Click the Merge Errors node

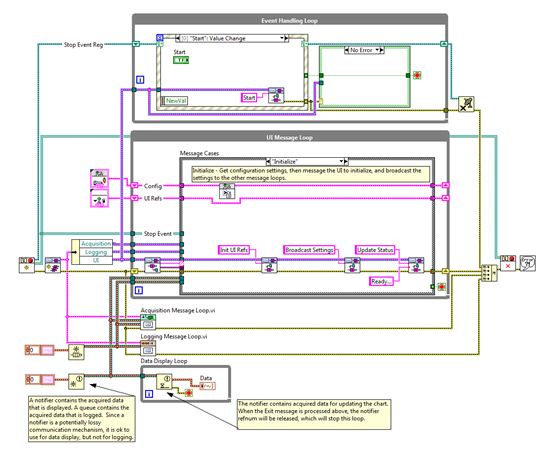489,273
